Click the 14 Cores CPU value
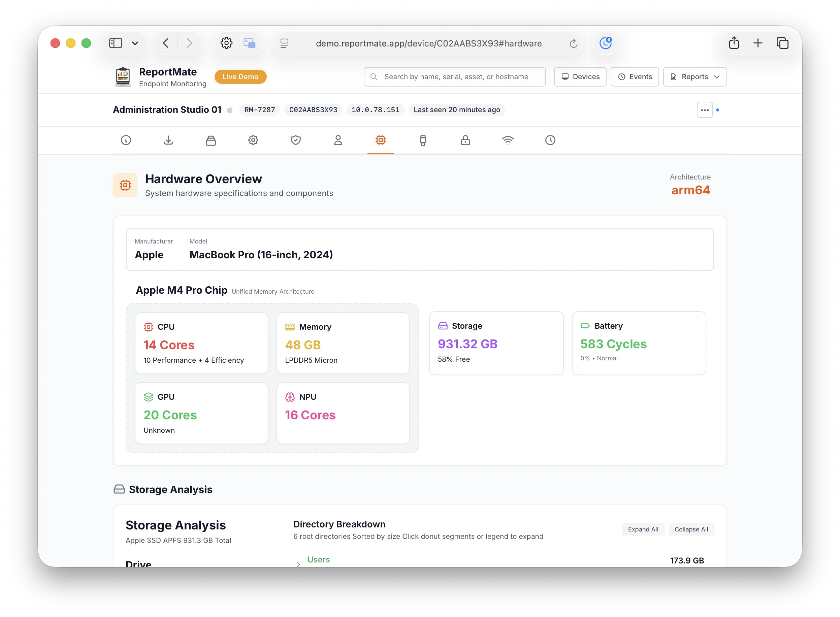This screenshot has height=617, width=840. click(x=169, y=345)
